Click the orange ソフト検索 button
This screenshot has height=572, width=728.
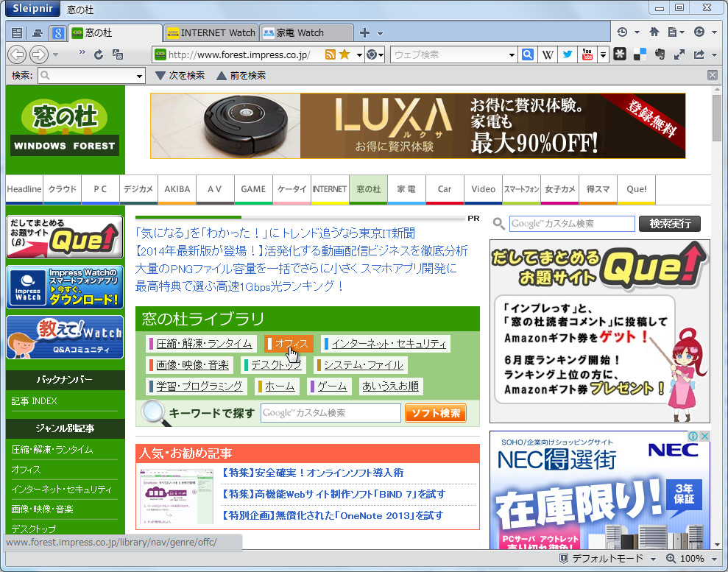point(435,412)
